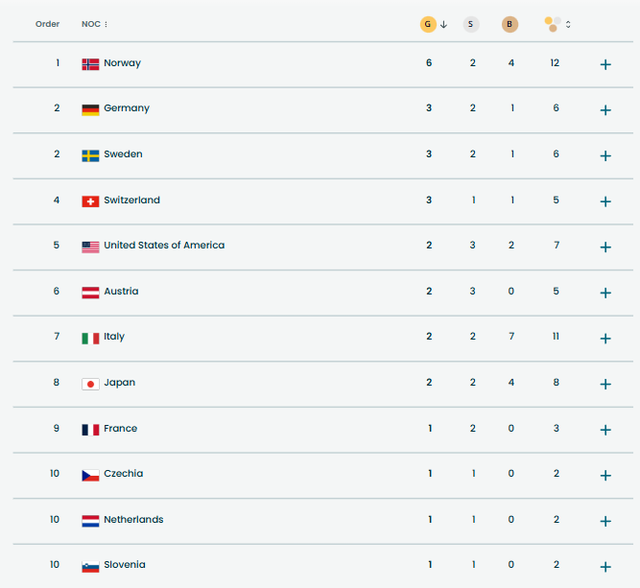
Task: Expand the Italy medal breakdown
Action: click(605, 339)
